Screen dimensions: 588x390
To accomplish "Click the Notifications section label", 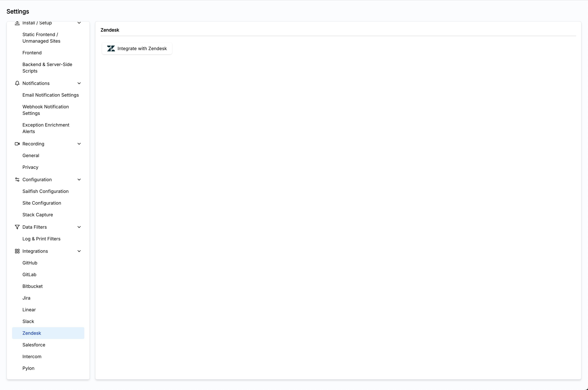I will [x=36, y=83].
